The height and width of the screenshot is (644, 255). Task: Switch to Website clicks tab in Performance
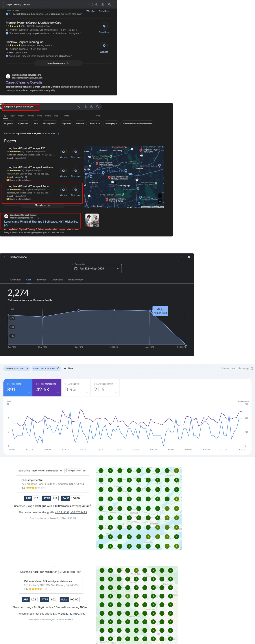point(76,280)
